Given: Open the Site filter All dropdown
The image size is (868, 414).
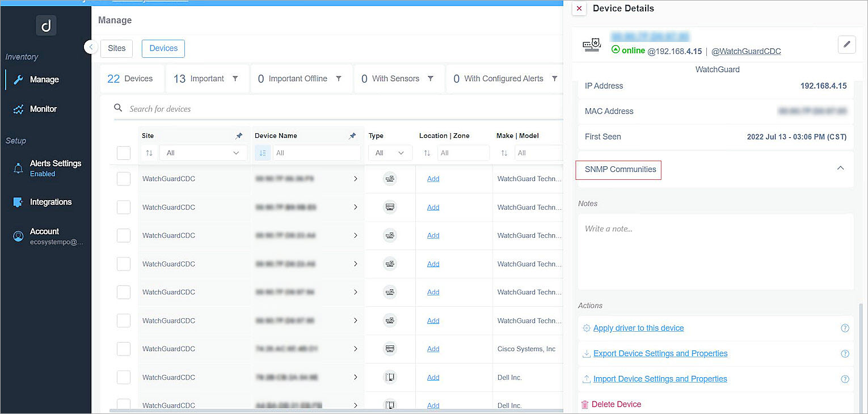Looking at the screenshot, I should pyautogui.click(x=203, y=153).
